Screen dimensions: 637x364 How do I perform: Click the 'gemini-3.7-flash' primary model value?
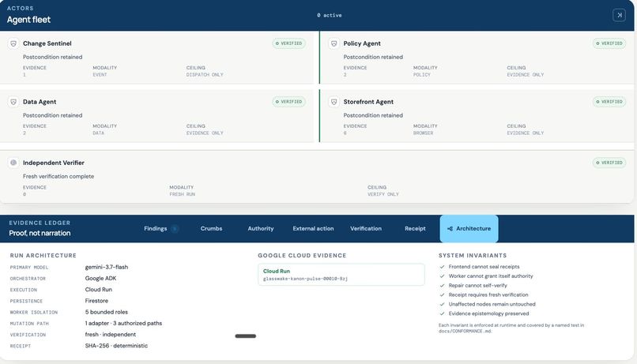tap(107, 267)
